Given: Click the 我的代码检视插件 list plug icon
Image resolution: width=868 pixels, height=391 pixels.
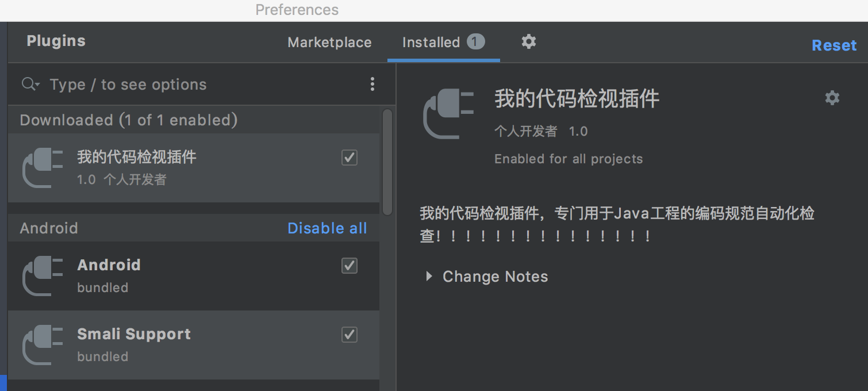Looking at the screenshot, I should tap(42, 167).
